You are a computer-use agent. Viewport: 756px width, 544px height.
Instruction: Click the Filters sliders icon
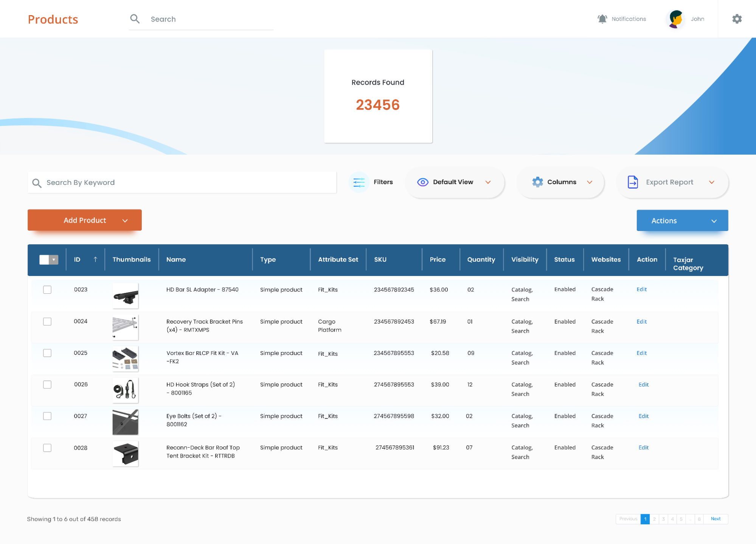pyautogui.click(x=359, y=182)
